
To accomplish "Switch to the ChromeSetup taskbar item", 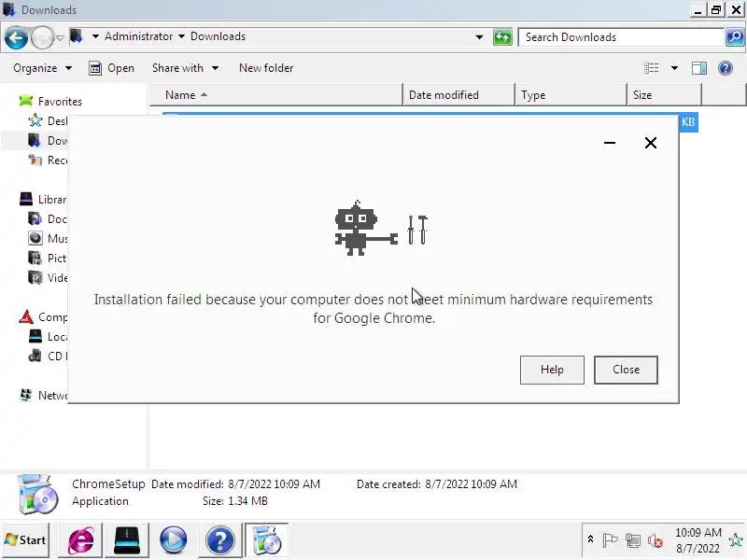I will (266, 540).
